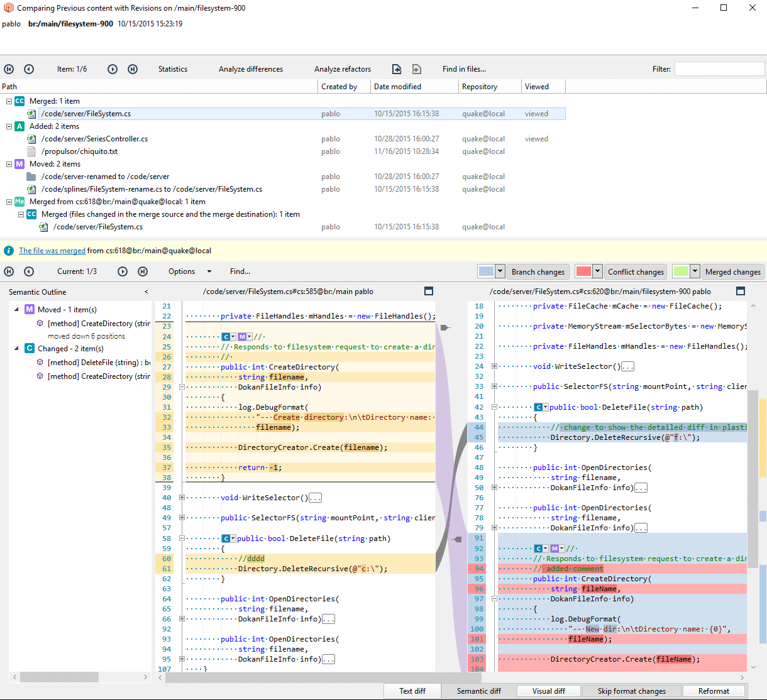Click the C badge on left pane line 24
Screen dimensions: 767x700
point(226,337)
